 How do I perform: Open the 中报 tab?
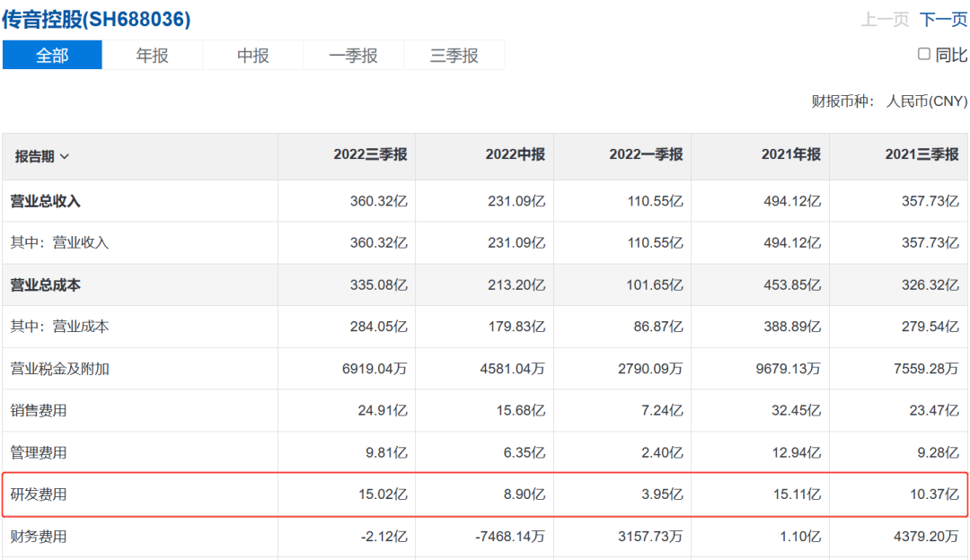pyautogui.click(x=253, y=56)
